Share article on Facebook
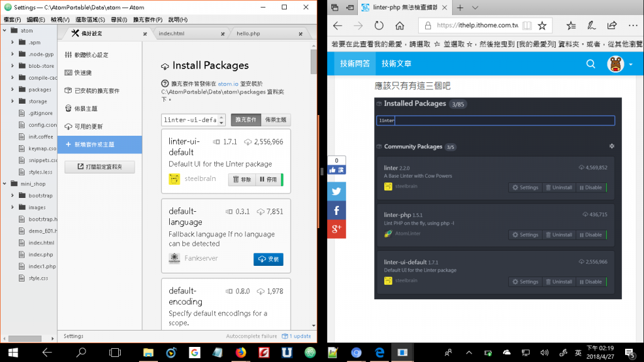Screen dimensions: 644x362 point(336,211)
